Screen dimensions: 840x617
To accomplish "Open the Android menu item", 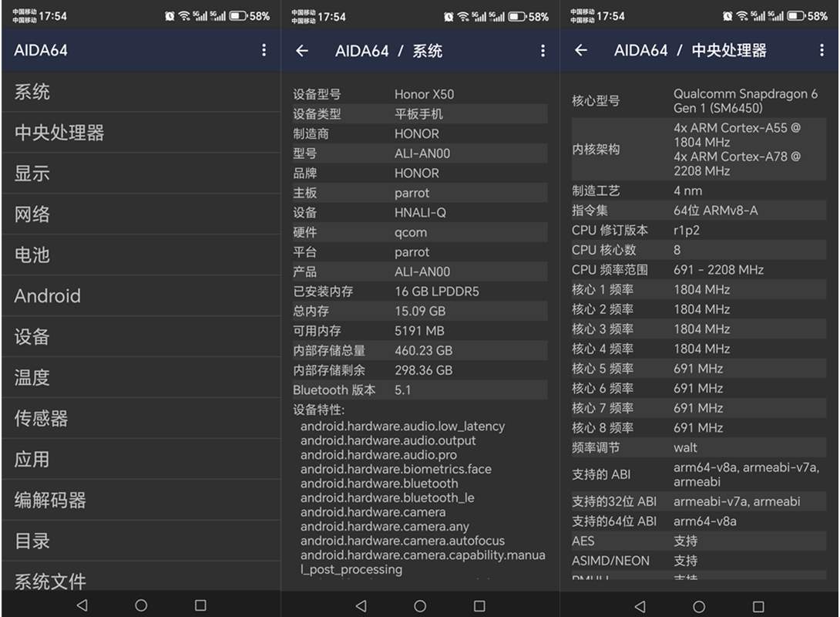I will [x=141, y=296].
